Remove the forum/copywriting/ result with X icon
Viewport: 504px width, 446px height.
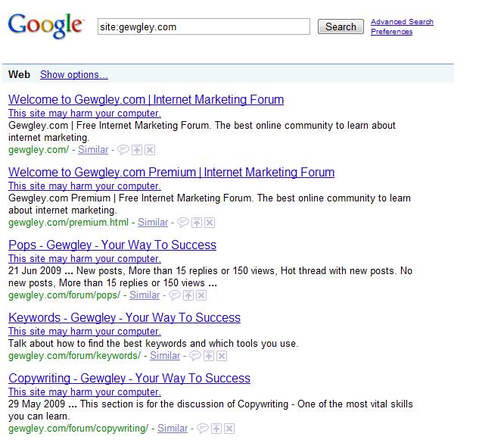point(229,429)
